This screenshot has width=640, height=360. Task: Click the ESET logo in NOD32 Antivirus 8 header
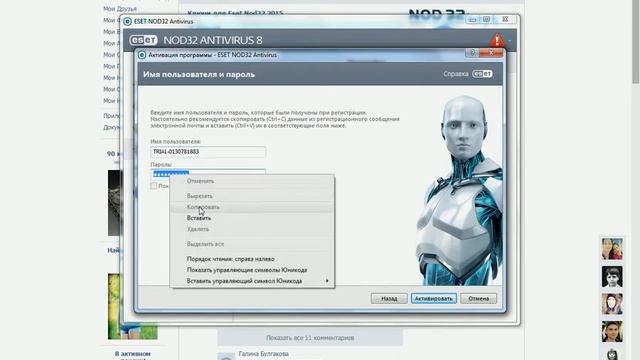click(x=143, y=40)
